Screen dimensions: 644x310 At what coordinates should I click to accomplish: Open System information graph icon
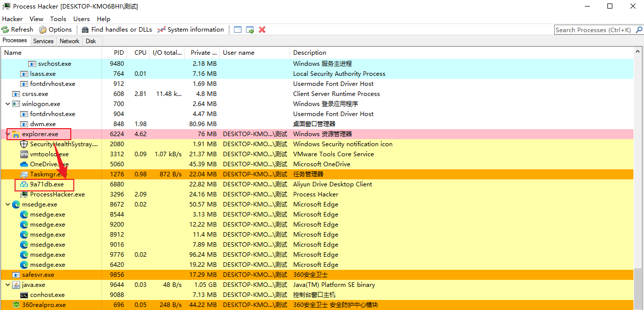point(161,30)
